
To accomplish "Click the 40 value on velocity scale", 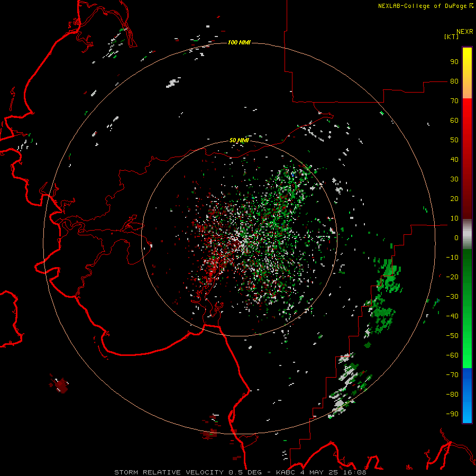I will coord(454,159).
